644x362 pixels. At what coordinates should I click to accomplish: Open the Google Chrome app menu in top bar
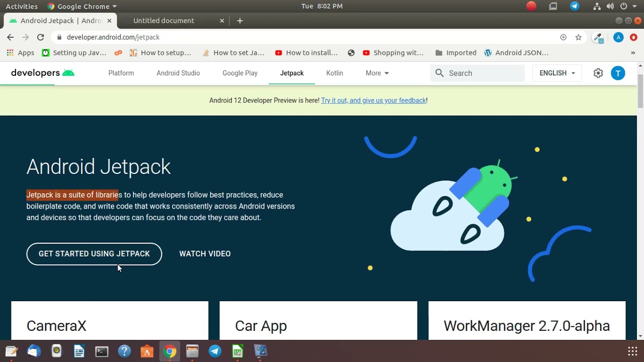point(82,6)
